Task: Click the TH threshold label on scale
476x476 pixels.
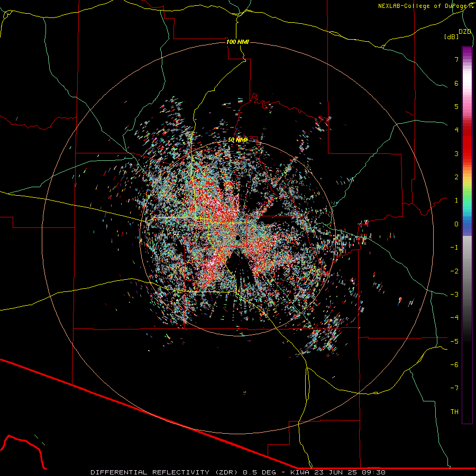Action: click(454, 411)
